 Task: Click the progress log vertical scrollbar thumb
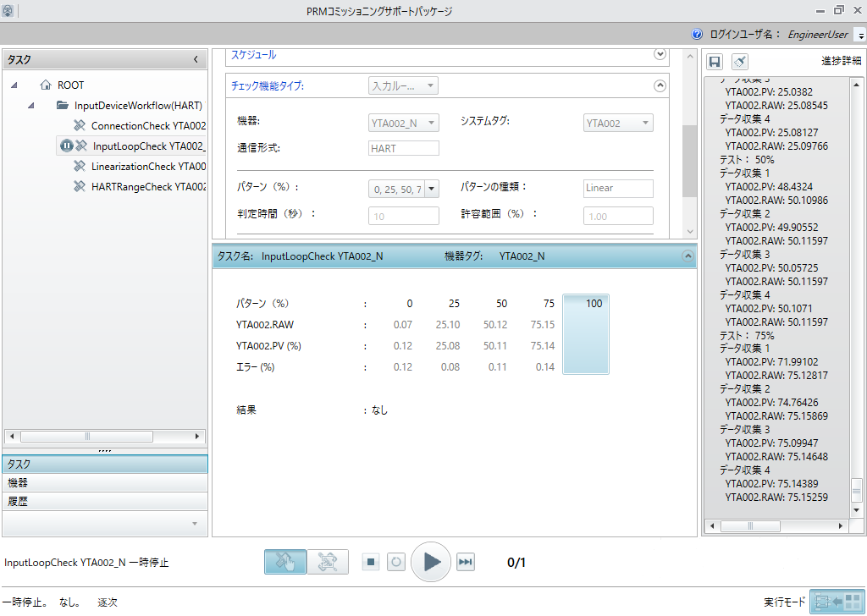tap(857, 489)
